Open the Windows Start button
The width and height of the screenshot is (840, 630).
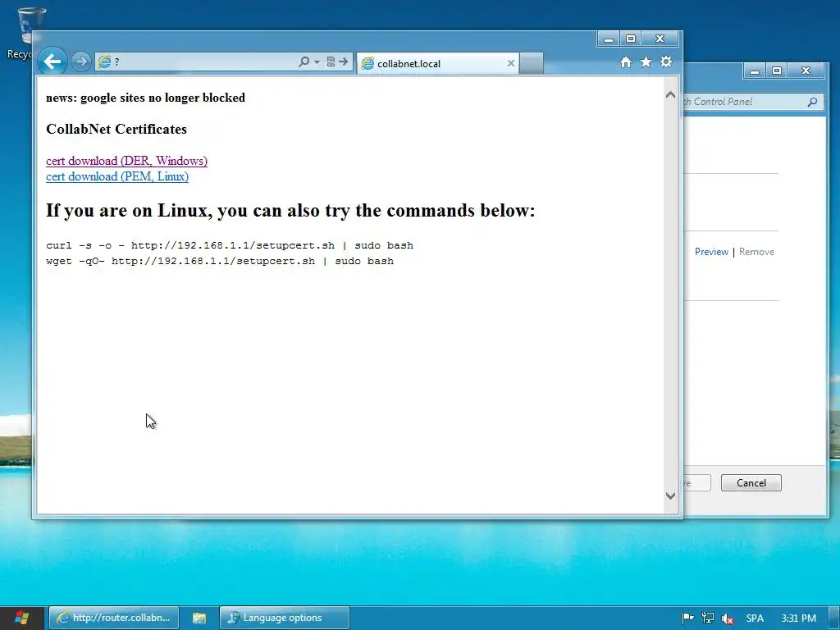point(21,618)
